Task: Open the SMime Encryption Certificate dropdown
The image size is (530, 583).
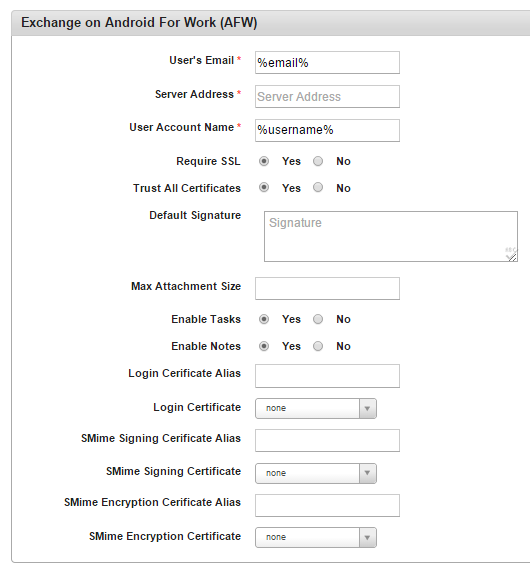Action: click(x=316, y=537)
